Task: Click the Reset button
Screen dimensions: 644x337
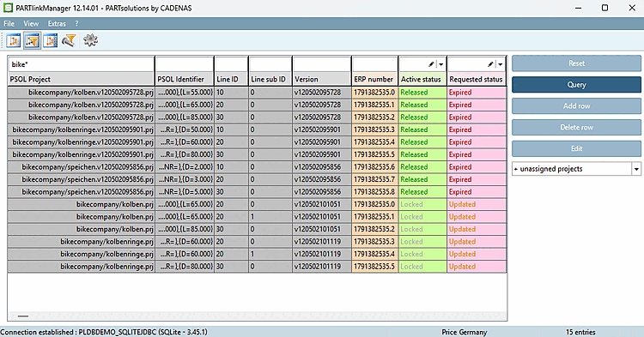Action: [x=576, y=63]
